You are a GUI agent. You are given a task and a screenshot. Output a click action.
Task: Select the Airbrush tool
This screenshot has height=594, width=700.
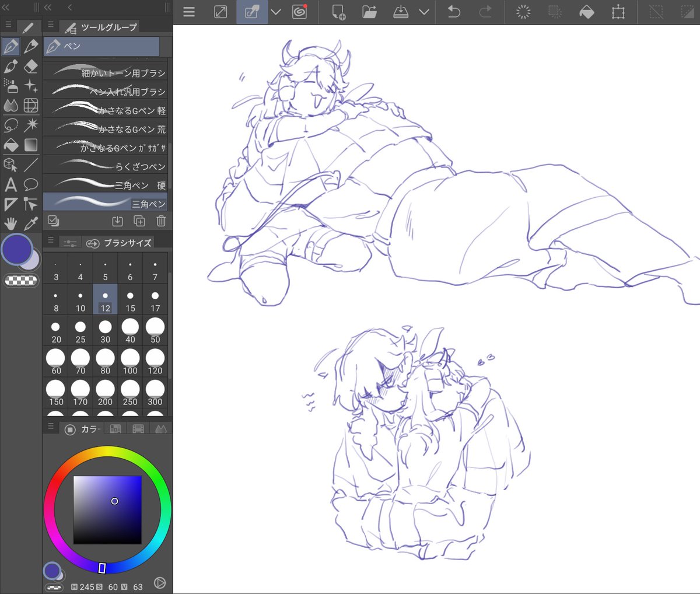[x=10, y=86]
